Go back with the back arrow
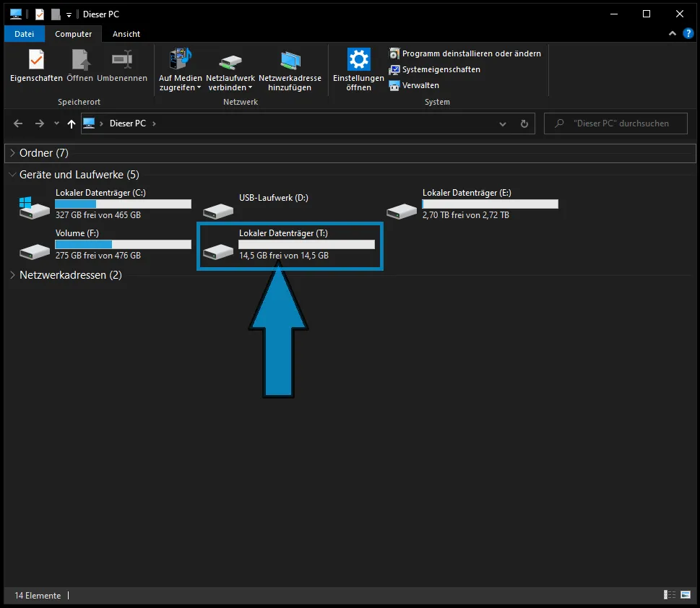Image resolution: width=700 pixels, height=608 pixels. (x=18, y=123)
